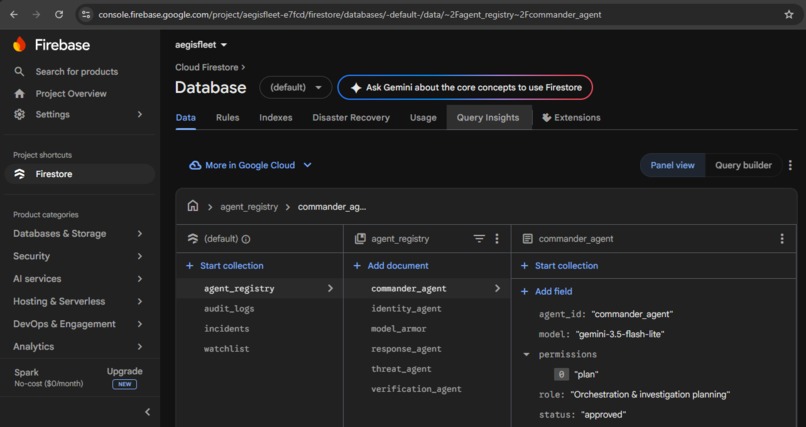The image size is (806, 427).
Task: Click the commander_agent document icon in header
Action: point(527,238)
